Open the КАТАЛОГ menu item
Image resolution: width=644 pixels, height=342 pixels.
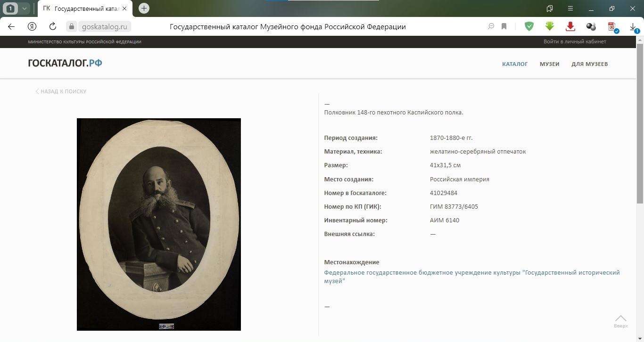coord(515,64)
